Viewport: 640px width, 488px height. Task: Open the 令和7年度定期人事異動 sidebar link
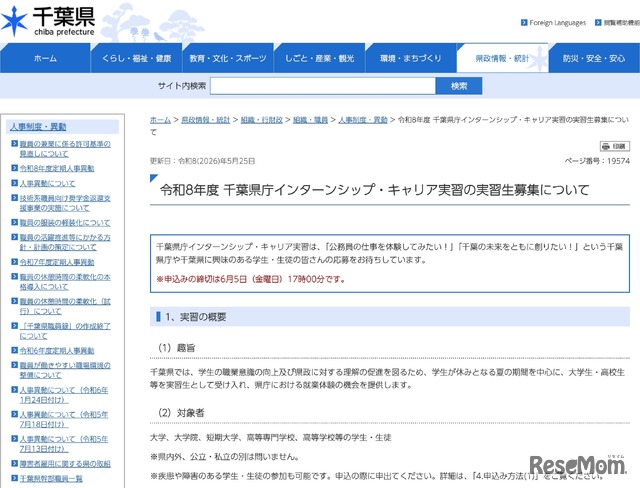(x=57, y=262)
